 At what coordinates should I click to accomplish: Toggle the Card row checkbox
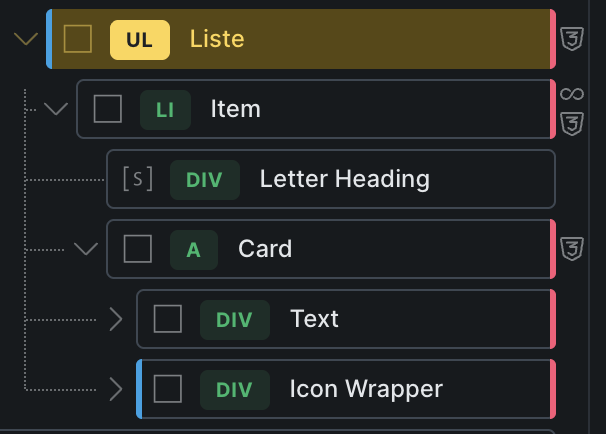click(x=138, y=249)
